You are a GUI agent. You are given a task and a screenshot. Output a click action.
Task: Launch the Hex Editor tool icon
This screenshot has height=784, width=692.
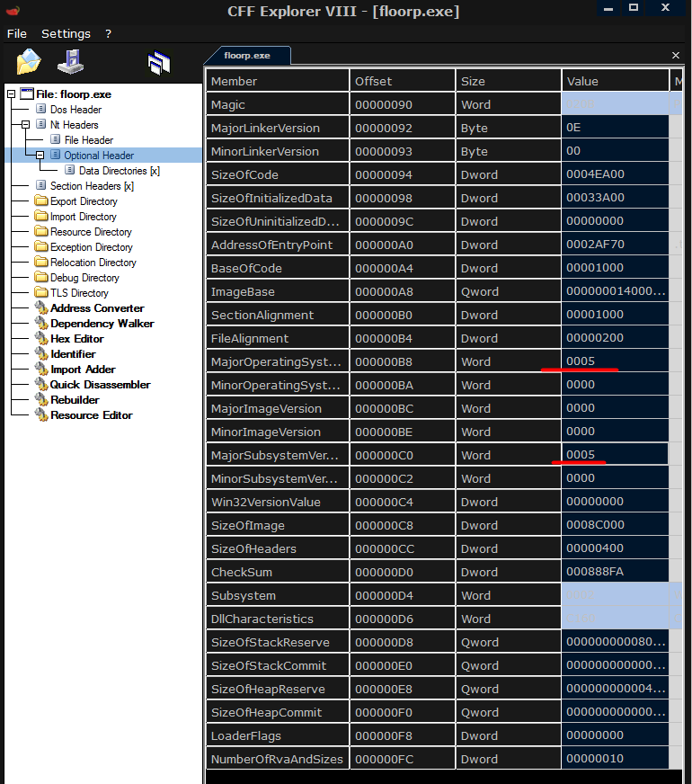click(41, 338)
